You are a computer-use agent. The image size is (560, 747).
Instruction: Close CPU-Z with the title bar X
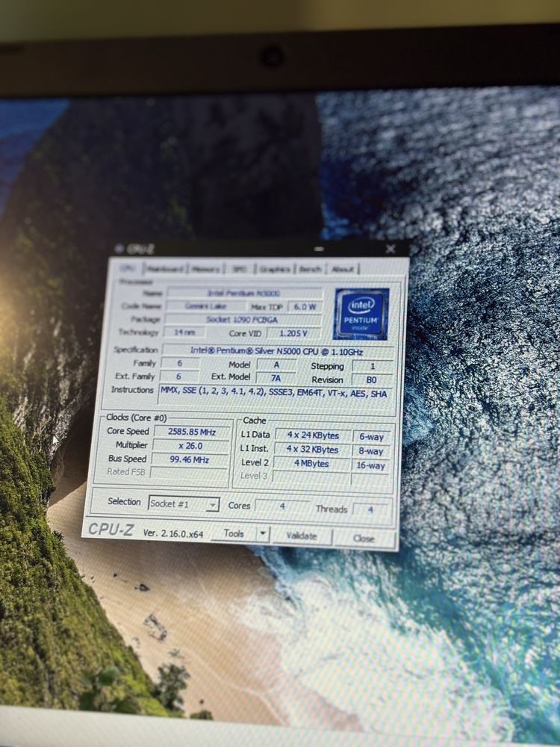391,249
